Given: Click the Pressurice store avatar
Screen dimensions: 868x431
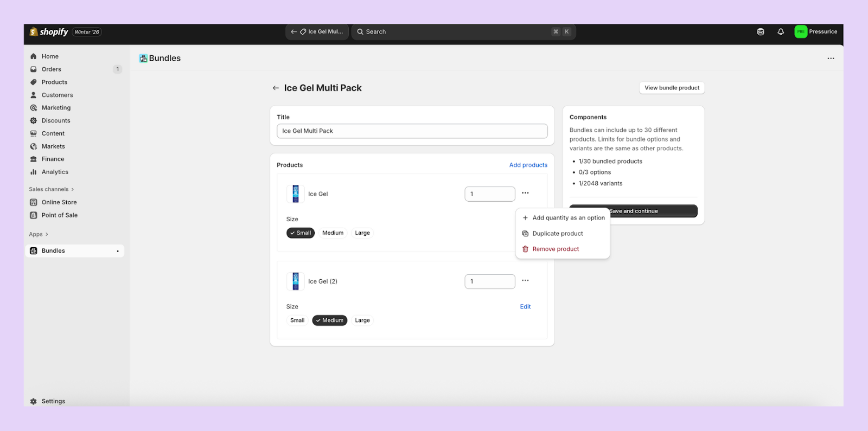Looking at the screenshot, I should pyautogui.click(x=801, y=32).
